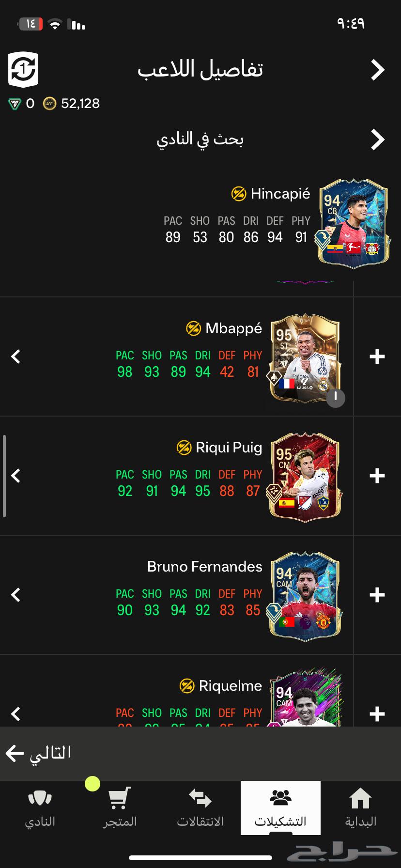Screen dimensions: 401x868
Task: Tap the coins icon next to 52,128
Action: (49, 103)
